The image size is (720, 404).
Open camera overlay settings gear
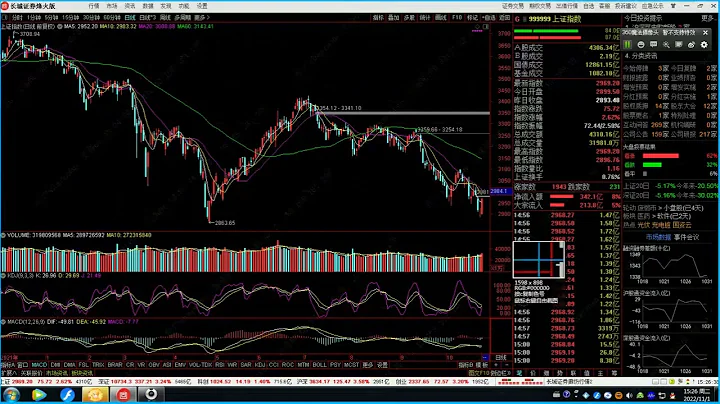click(x=704, y=45)
